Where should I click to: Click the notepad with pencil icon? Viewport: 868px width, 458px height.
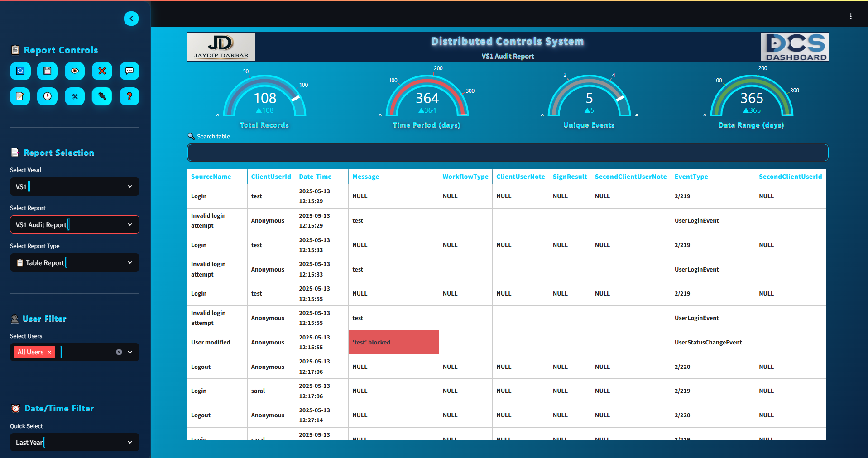20,96
